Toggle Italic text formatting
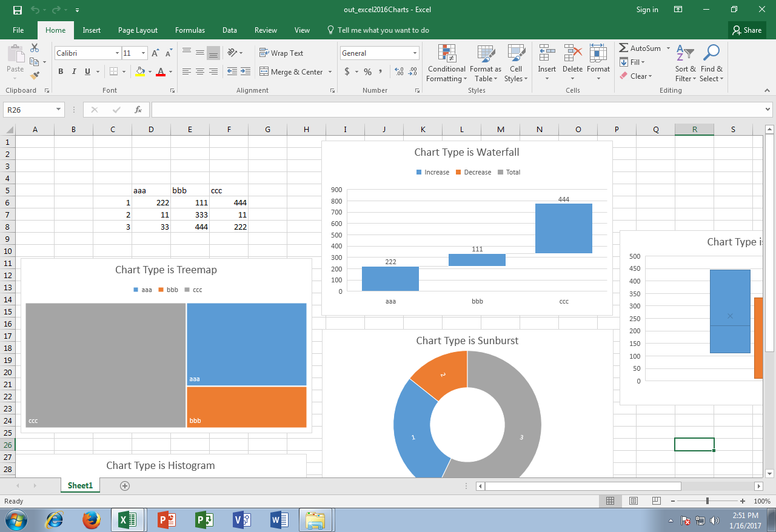 click(74, 71)
